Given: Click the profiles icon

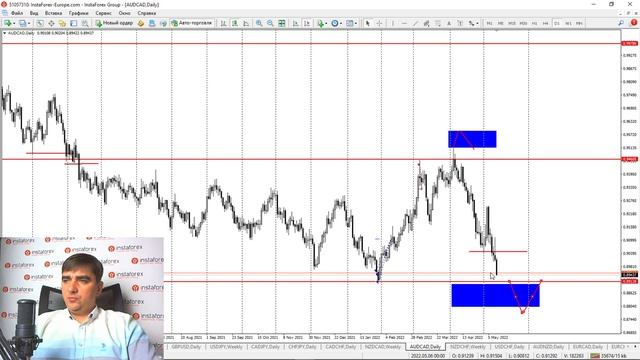Looking at the screenshot, I should pos(22,23).
